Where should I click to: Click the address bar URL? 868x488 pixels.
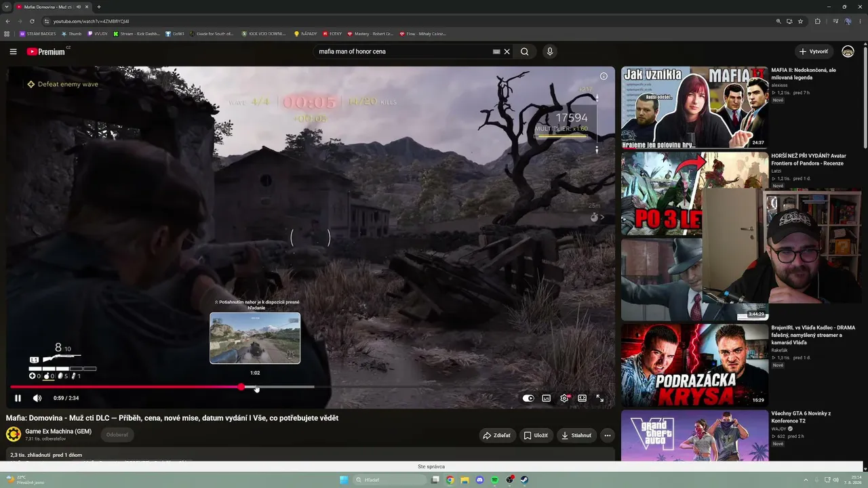pos(91,21)
